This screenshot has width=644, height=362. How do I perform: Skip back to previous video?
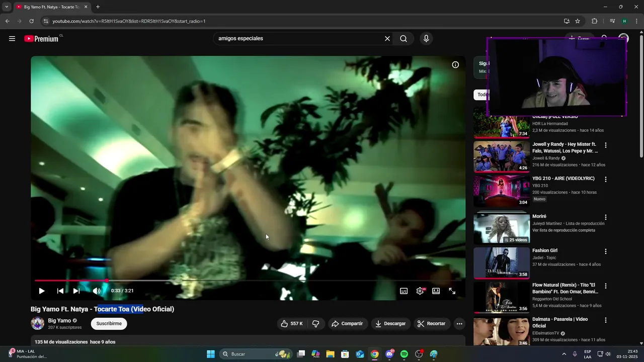(x=60, y=291)
